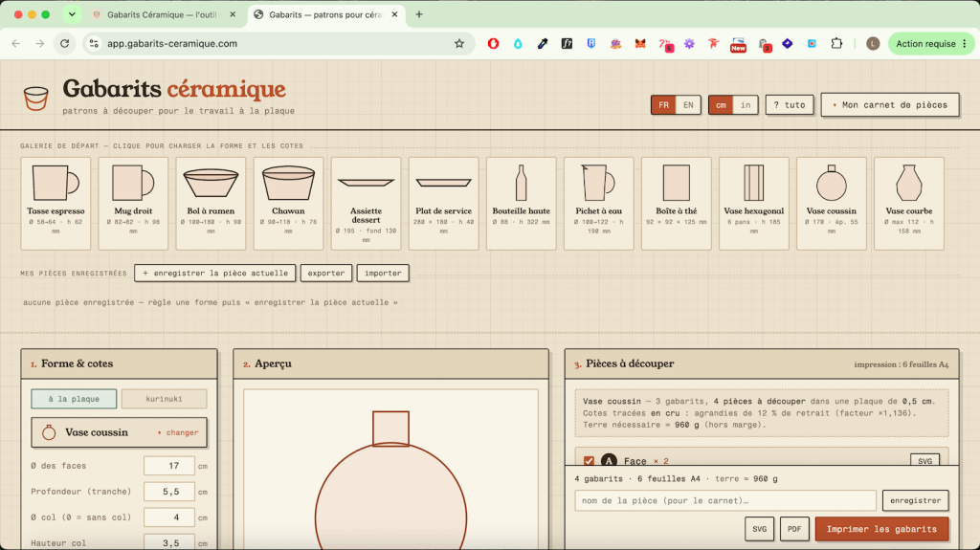Image resolution: width=980 pixels, height=550 pixels.
Task: Open the browser profile avatar
Action: click(x=873, y=44)
